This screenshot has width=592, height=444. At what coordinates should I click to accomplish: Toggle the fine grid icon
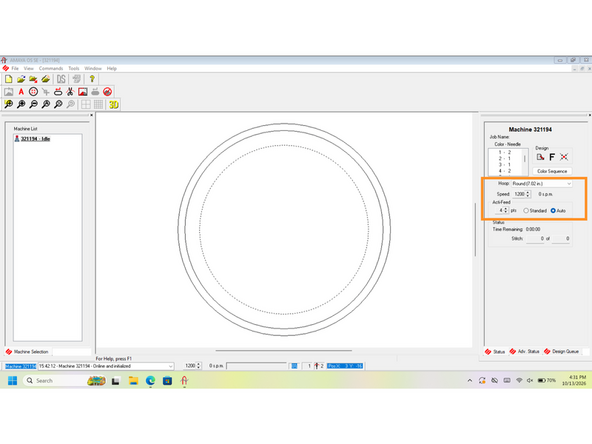(x=98, y=104)
